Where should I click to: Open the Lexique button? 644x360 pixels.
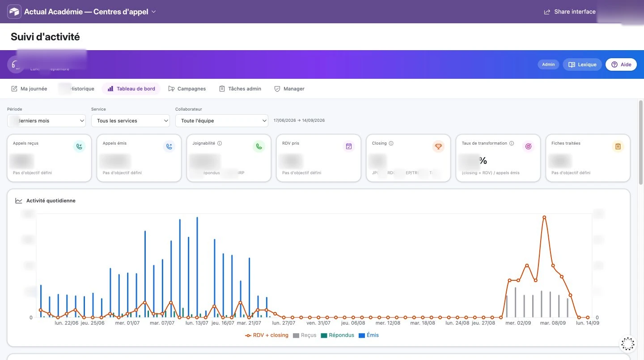[x=582, y=64]
